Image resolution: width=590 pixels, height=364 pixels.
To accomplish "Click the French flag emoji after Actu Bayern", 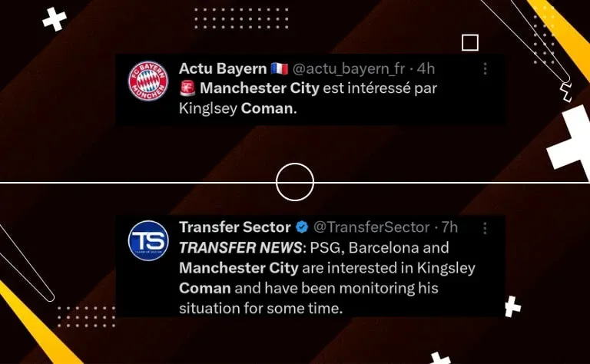I will [279, 69].
